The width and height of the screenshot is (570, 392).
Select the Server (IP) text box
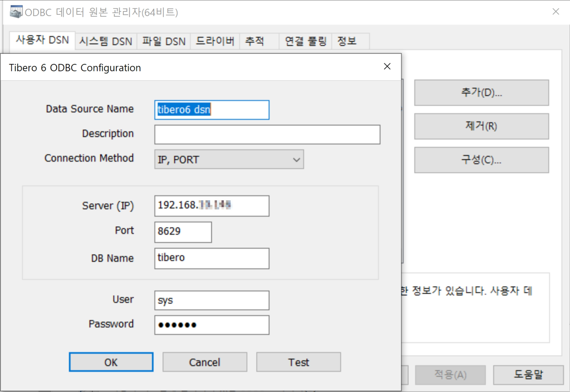pos(212,206)
